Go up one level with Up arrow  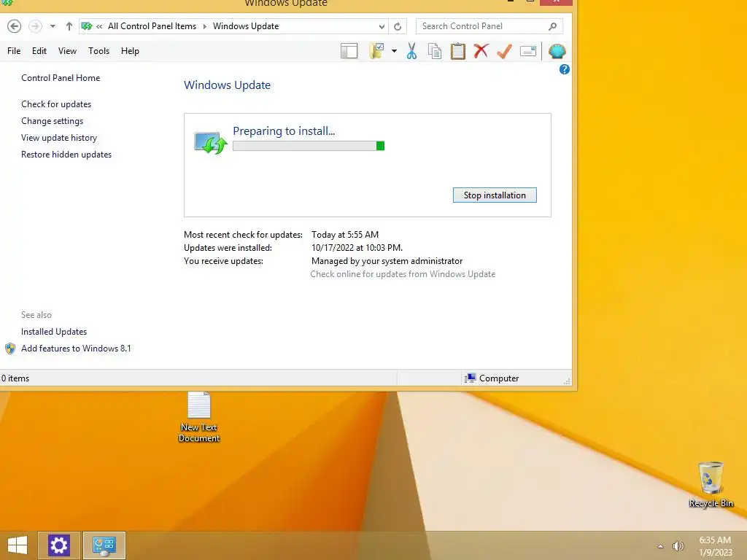[69, 26]
